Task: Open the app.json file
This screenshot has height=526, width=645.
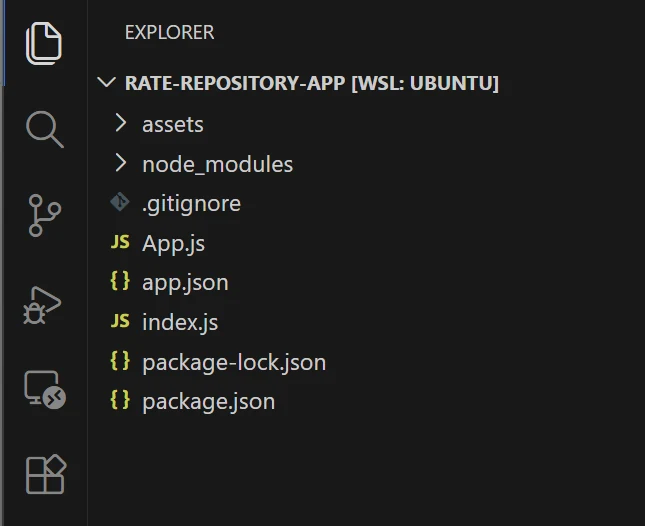Action: click(x=185, y=283)
